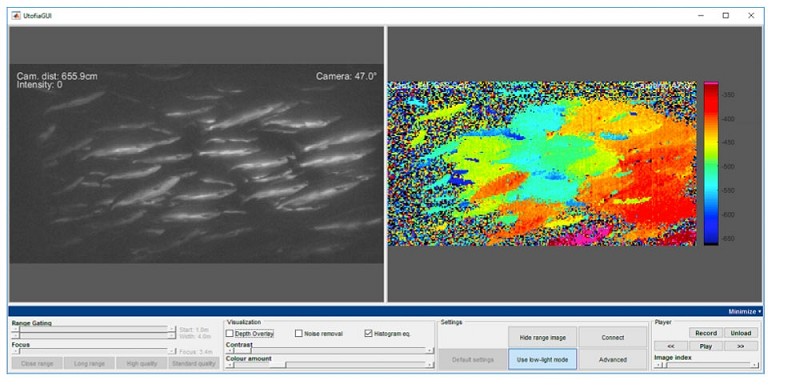Click the Connect button in Settings

[613, 337]
